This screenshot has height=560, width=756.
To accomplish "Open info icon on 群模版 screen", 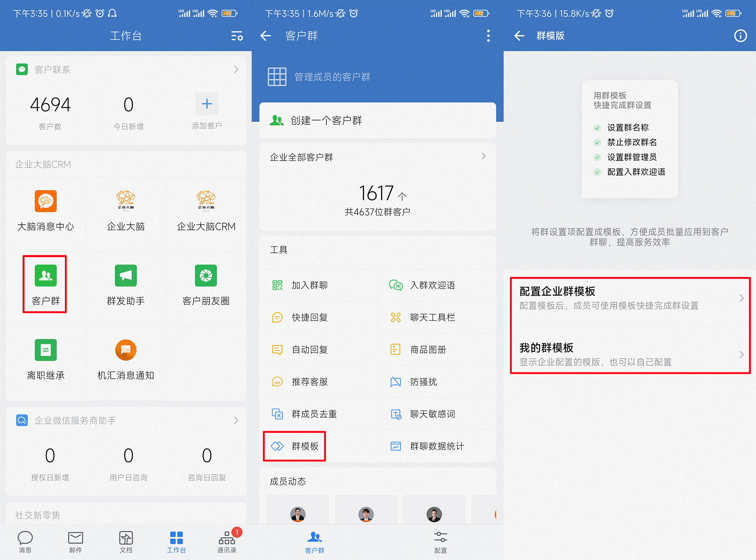I will (740, 36).
